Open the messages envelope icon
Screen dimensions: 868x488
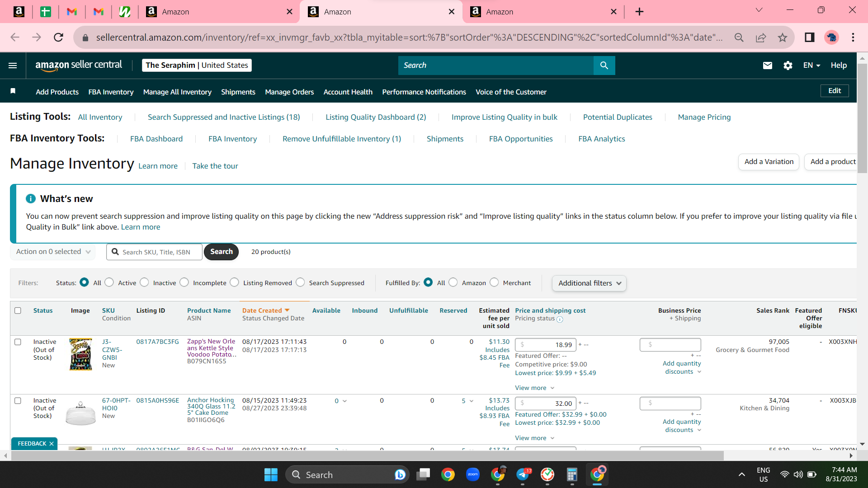click(768, 66)
